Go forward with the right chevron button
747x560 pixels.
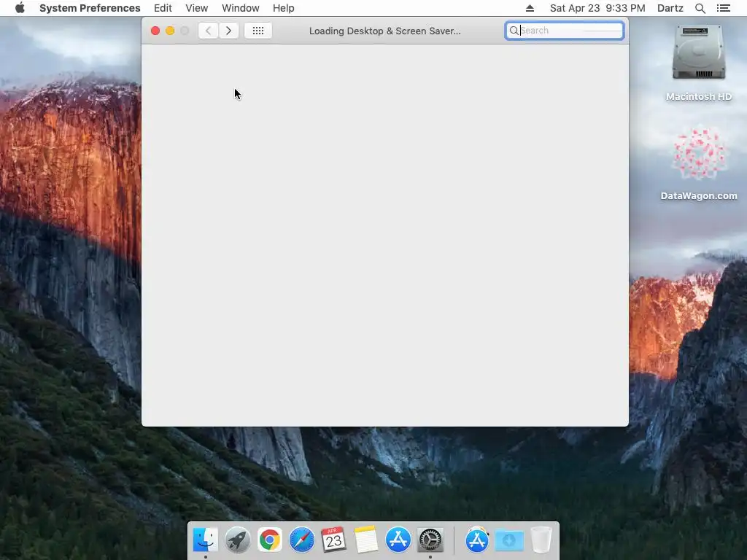(228, 31)
